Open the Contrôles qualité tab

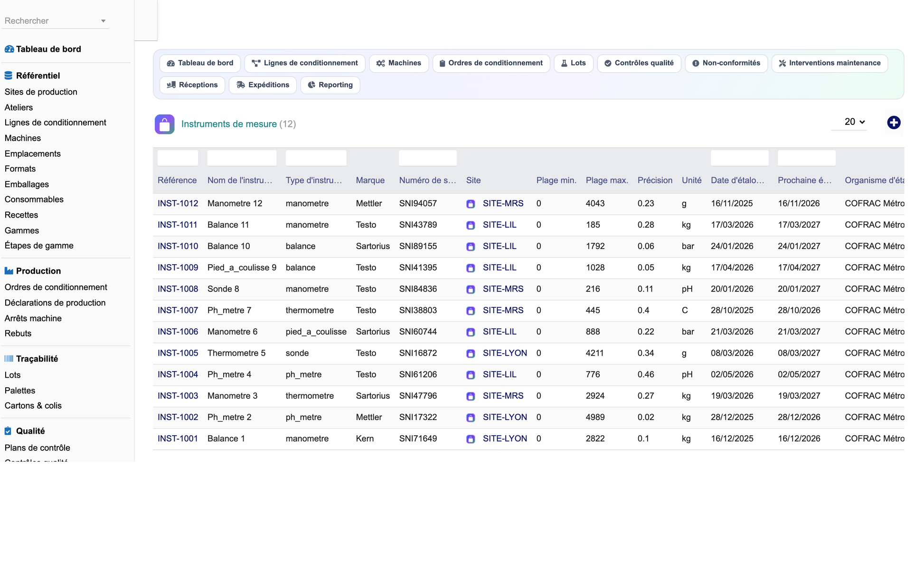click(x=639, y=63)
